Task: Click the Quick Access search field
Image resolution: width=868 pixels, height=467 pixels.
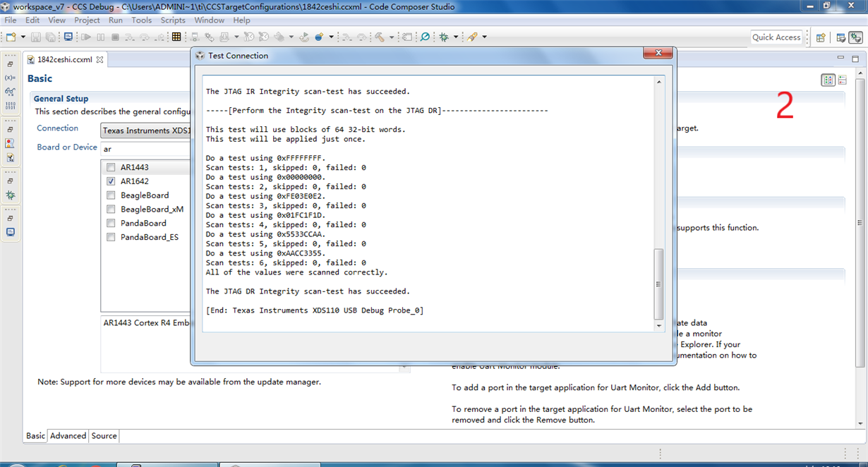Action: tap(776, 37)
